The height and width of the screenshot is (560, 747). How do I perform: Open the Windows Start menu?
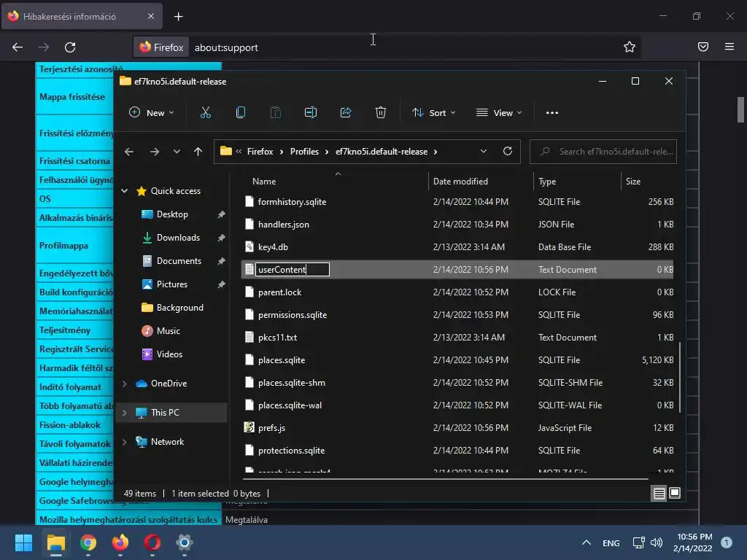pyautogui.click(x=23, y=542)
